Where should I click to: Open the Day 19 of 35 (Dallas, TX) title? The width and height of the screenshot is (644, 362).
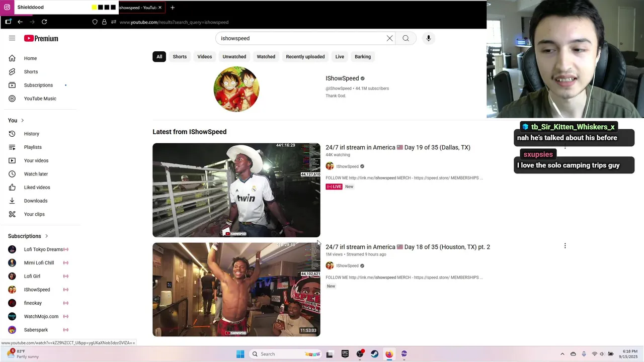point(398,147)
